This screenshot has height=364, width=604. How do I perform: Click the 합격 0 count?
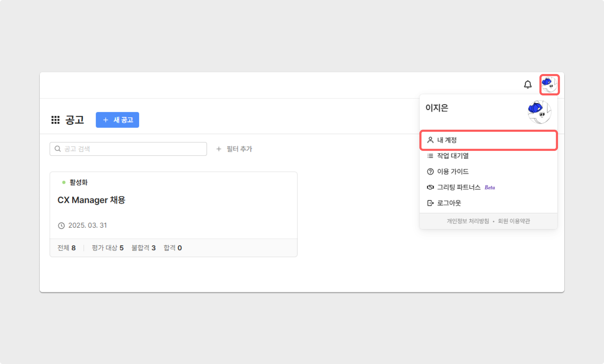point(173,248)
